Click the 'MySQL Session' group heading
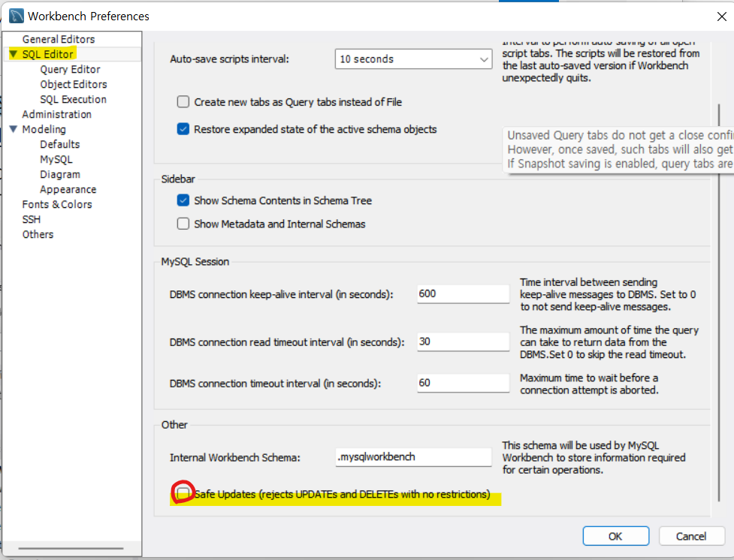The width and height of the screenshot is (734, 560). pos(195,261)
